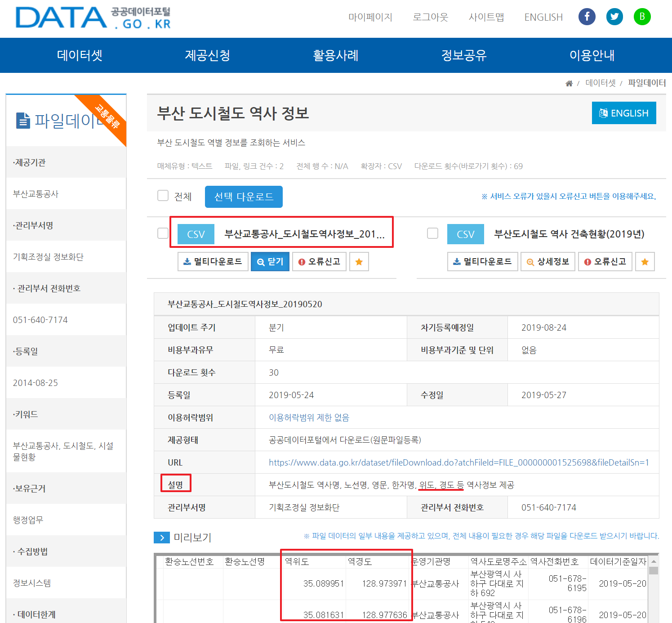This screenshot has height=623, width=672.
Task: Open the 사이트맵 link
Action: point(486,17)
